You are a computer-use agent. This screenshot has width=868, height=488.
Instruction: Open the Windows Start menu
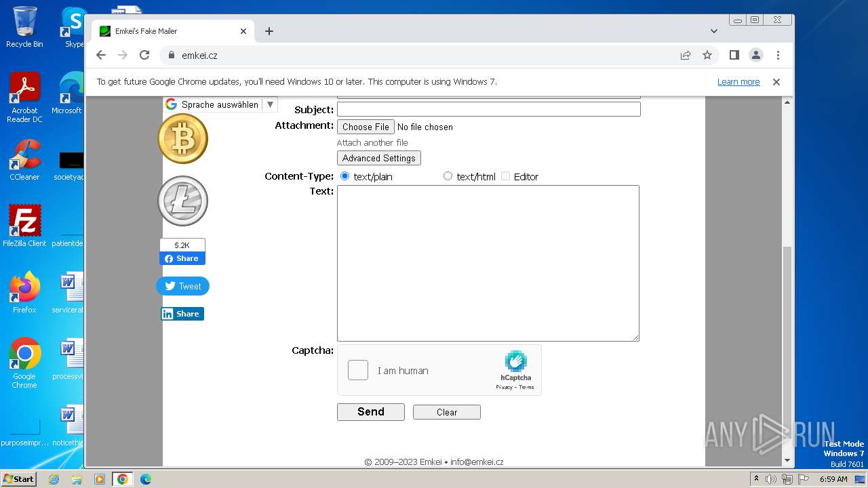[x=18, y=479]
